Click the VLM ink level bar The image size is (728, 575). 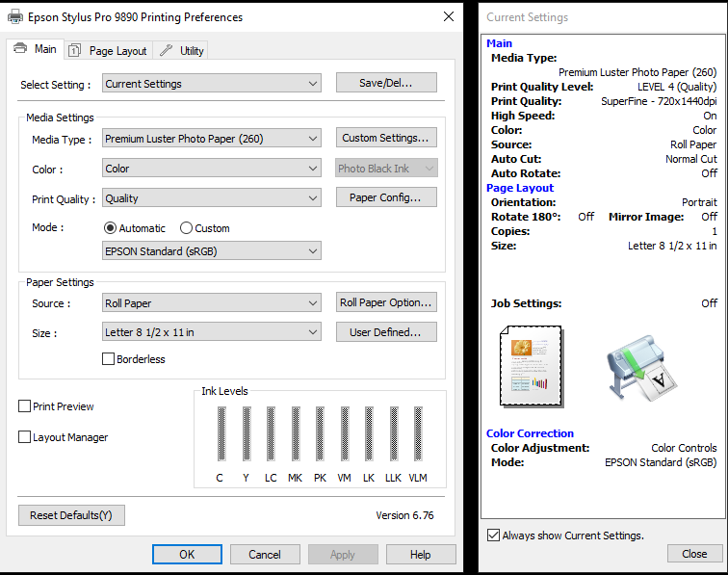tap(418, 433)
